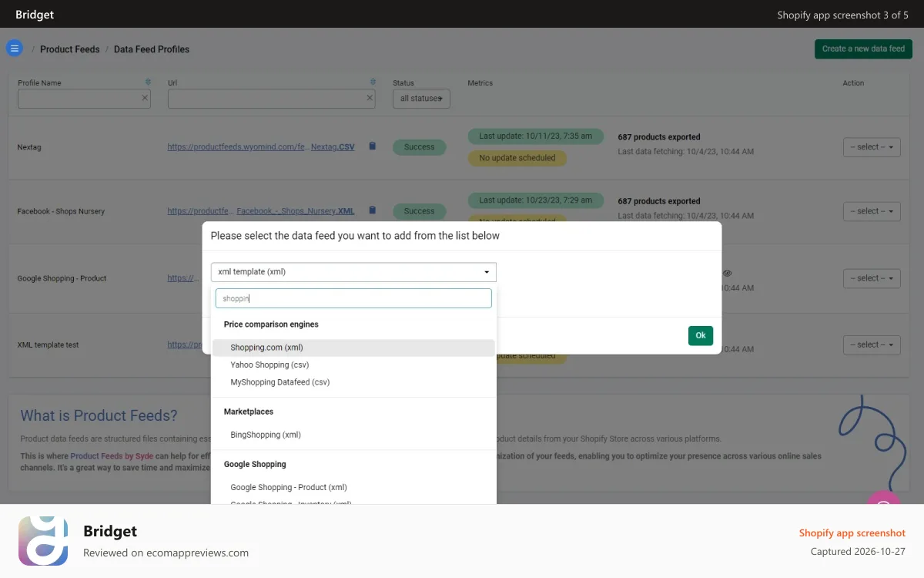The height and width of the screenshot is (578, 924).
Task: Open the action select dropdown for Facebook - Shops Nursery
Action: click(x=872, y=211)
